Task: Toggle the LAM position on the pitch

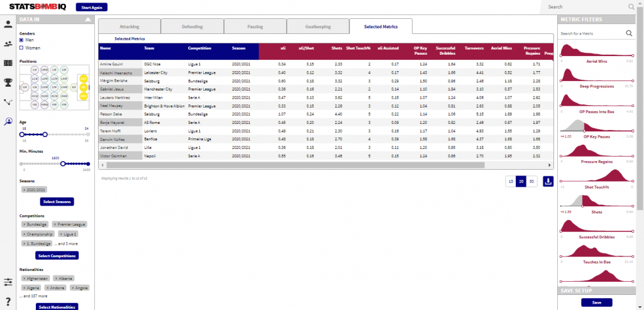Action: pyautogui.click(x=64, y=79)
